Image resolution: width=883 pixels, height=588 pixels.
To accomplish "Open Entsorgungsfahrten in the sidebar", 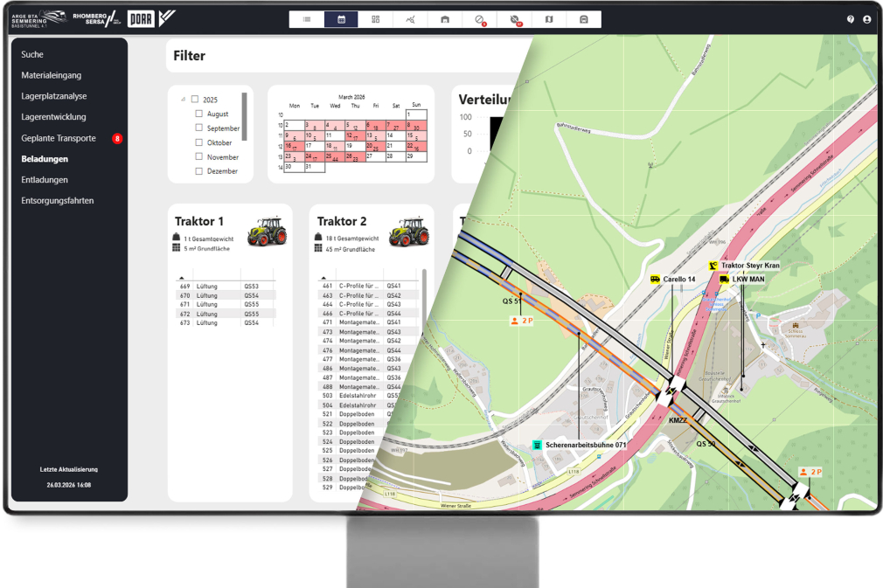I will 58,201.
